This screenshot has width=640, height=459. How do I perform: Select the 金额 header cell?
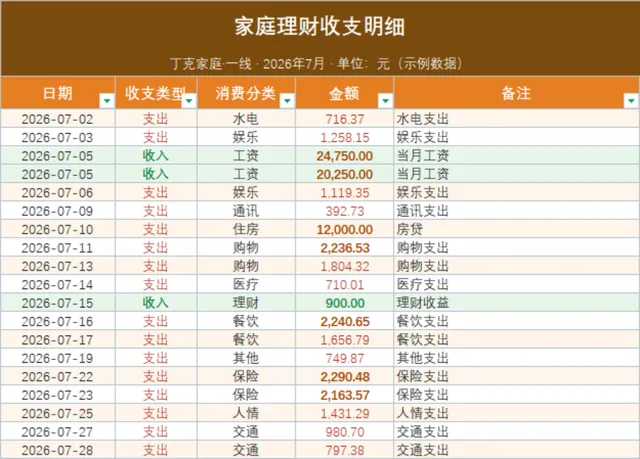coord(344,93)
